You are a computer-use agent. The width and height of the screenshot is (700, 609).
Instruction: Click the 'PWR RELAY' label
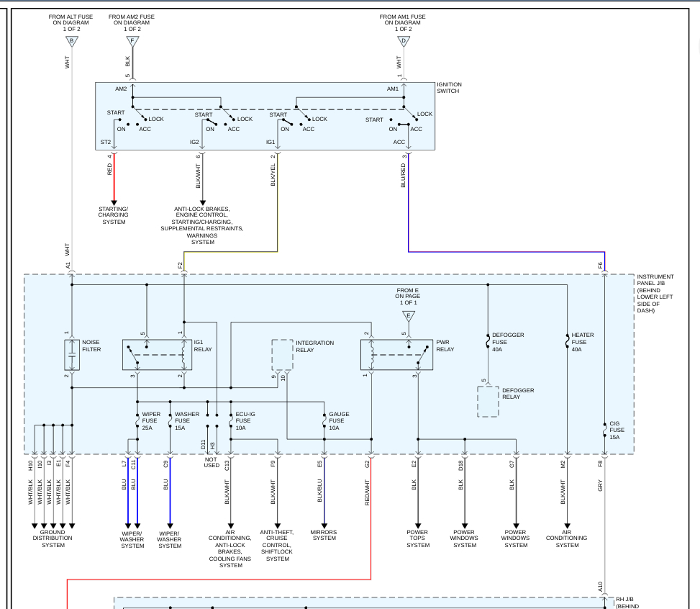(445, 346)
